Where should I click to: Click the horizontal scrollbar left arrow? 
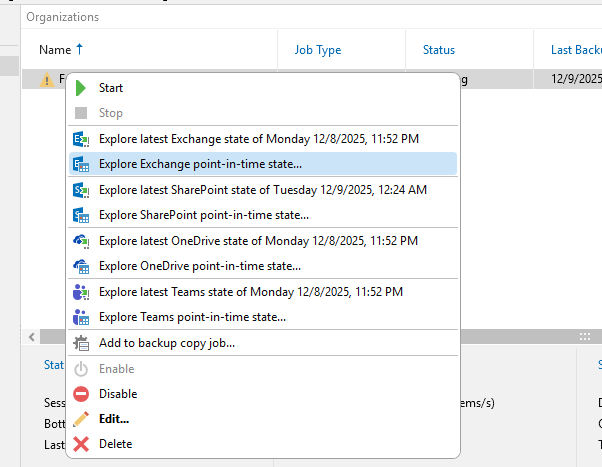31,338
